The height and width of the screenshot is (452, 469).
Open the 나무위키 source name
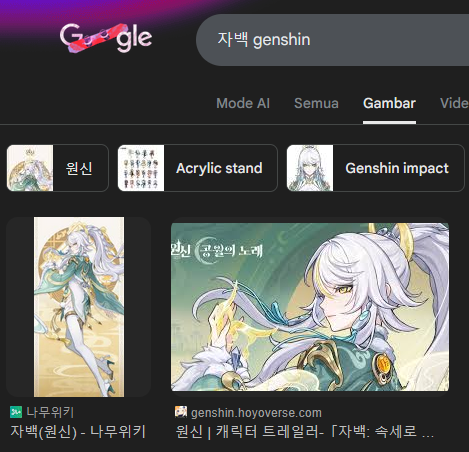(x=50, y=412)
